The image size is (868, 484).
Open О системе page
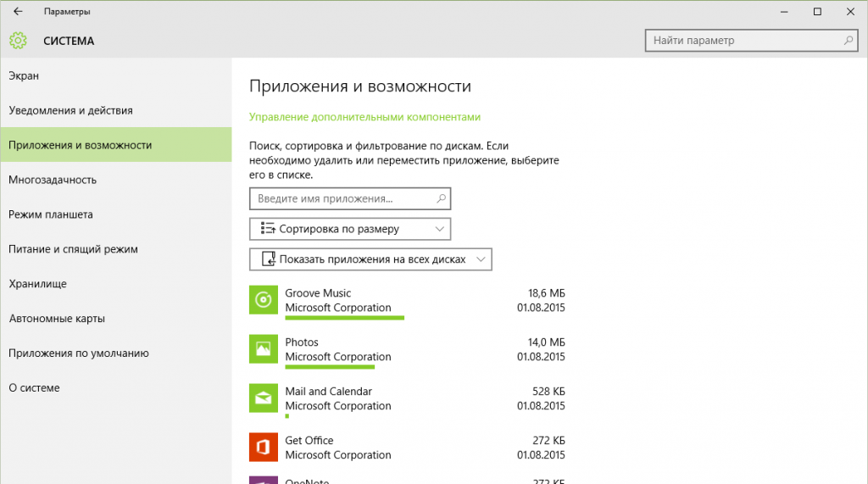click(x=115, y=387)
